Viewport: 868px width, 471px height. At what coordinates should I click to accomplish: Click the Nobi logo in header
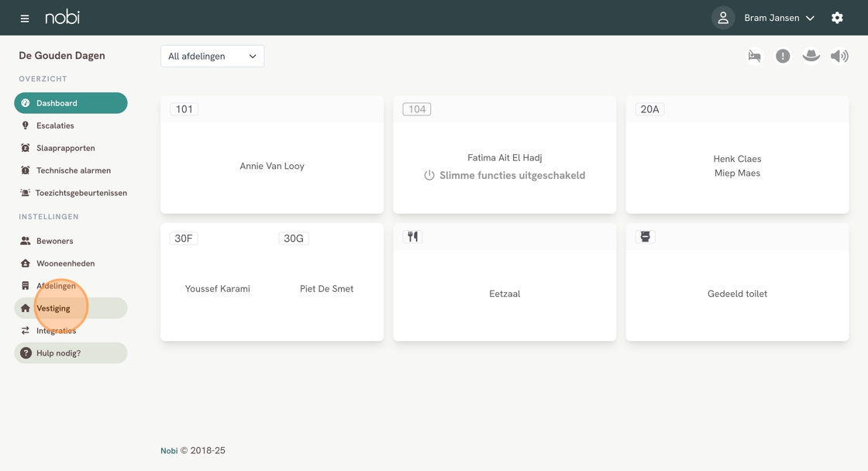coord(62,17)
